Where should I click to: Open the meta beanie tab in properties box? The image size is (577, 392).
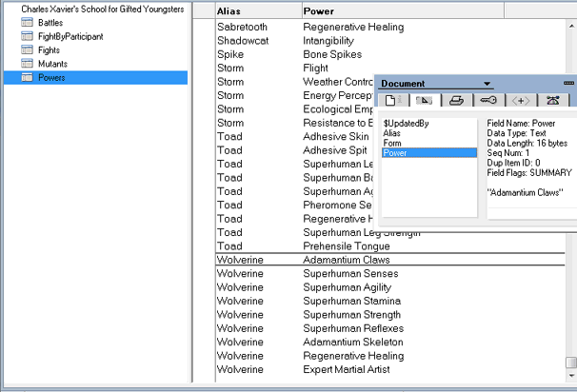552,100
